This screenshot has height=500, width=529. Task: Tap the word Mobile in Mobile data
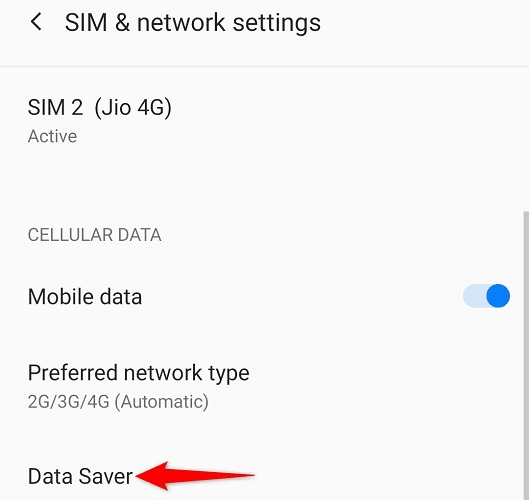point(61,297)
